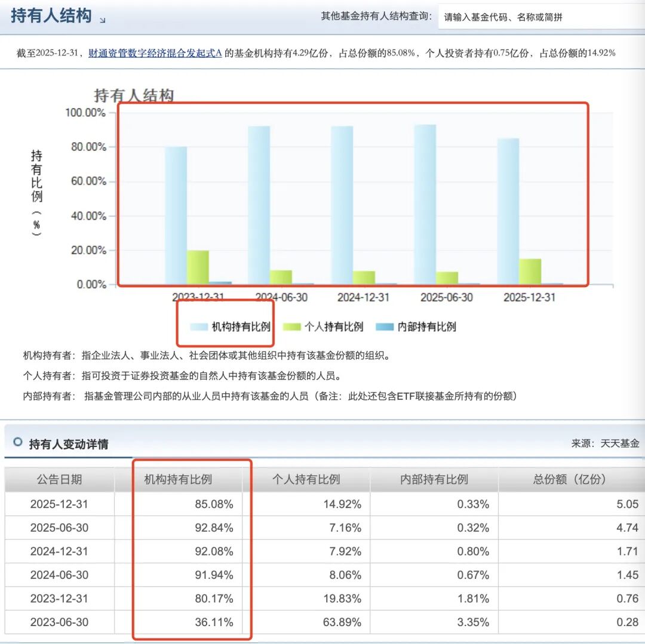Click the 2023-12-31 green individual bar
The height and width of the screenshot is (644, 645).
click(x=198, y=267)
